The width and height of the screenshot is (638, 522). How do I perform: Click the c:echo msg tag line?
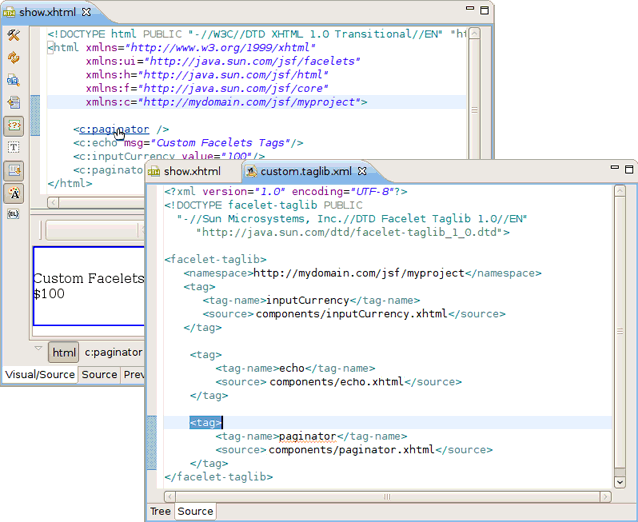coord(188,143)
